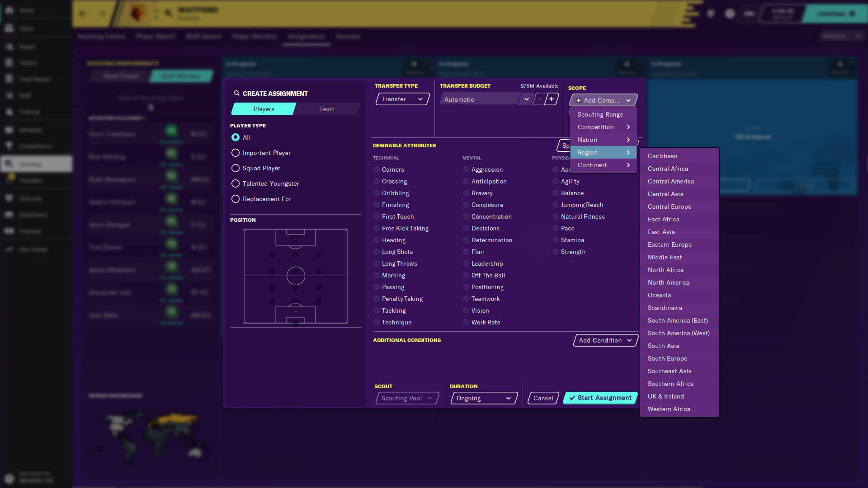This screenshot has height=488, width=868.
Task: Open the Scouting Pool scout dropdown
Action: tap(406, 398)
